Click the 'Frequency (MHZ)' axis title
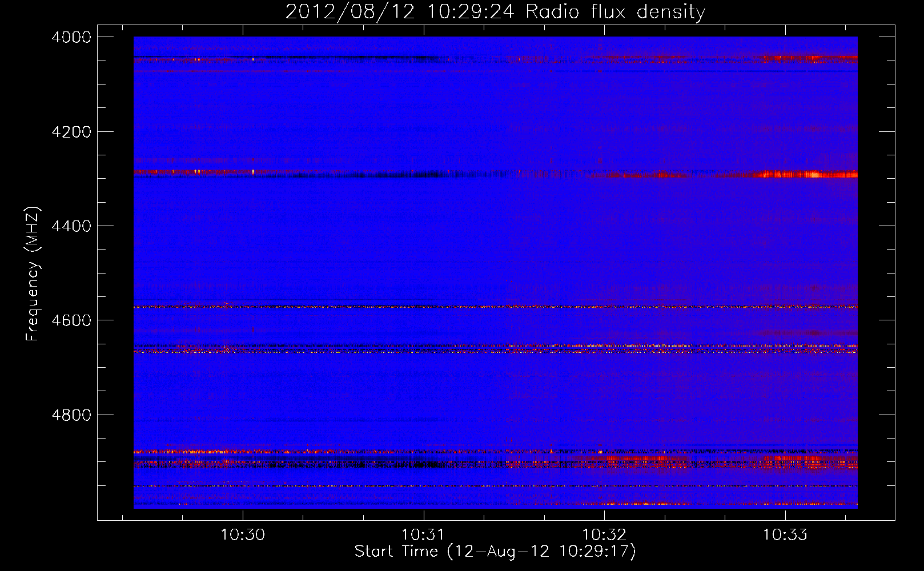Image resolution: width=924 pixels, height=571 pixels. (x=33, y=274)
